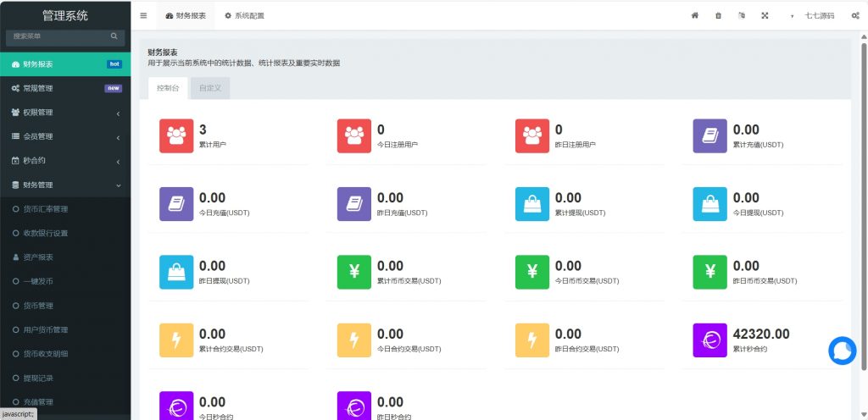The width and height of the screenshot is (868, 420).
Task: Click the 今日充值(USDT) book icon
Action: click(x=176, y=204)
